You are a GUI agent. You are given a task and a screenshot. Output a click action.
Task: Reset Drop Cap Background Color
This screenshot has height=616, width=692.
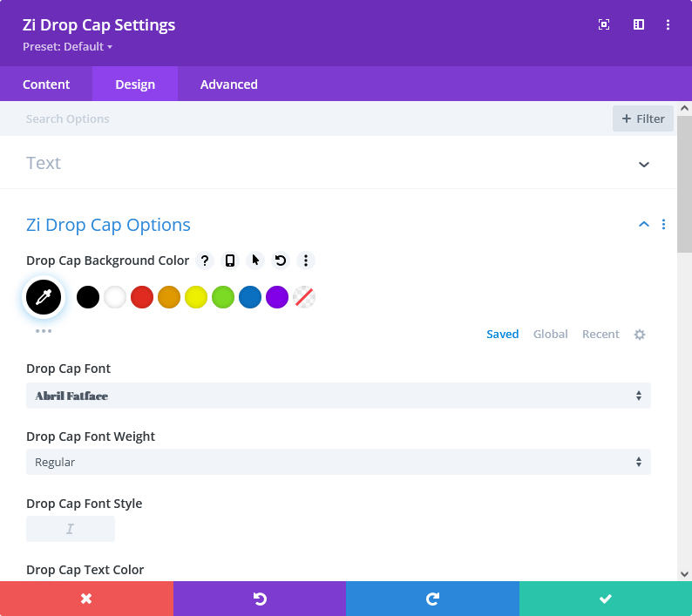[281, 261]
